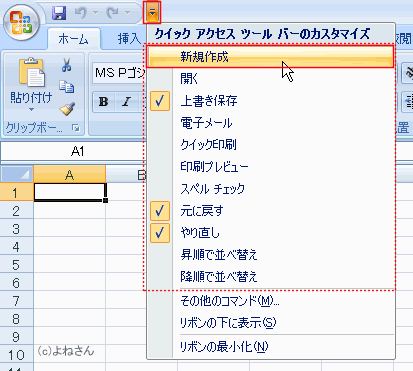The image size is (413, 371).
Task: Open the Quick Access Toolbar customize dropdown
Action: pos(152,13)
